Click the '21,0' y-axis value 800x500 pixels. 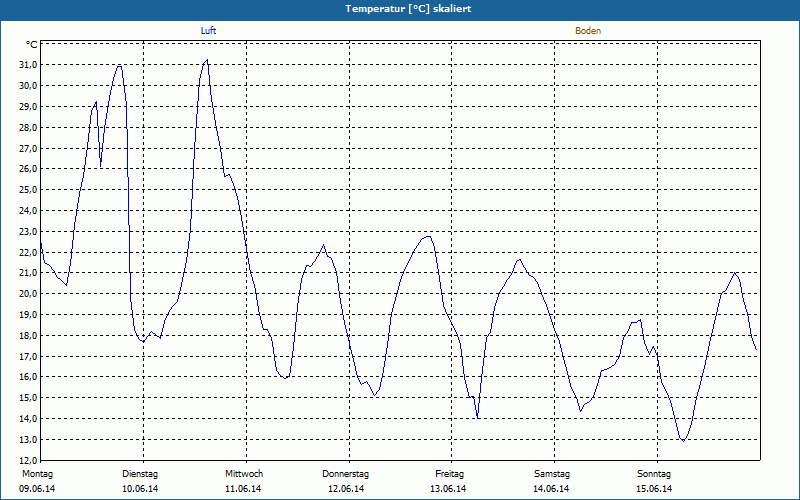[28, 273]
